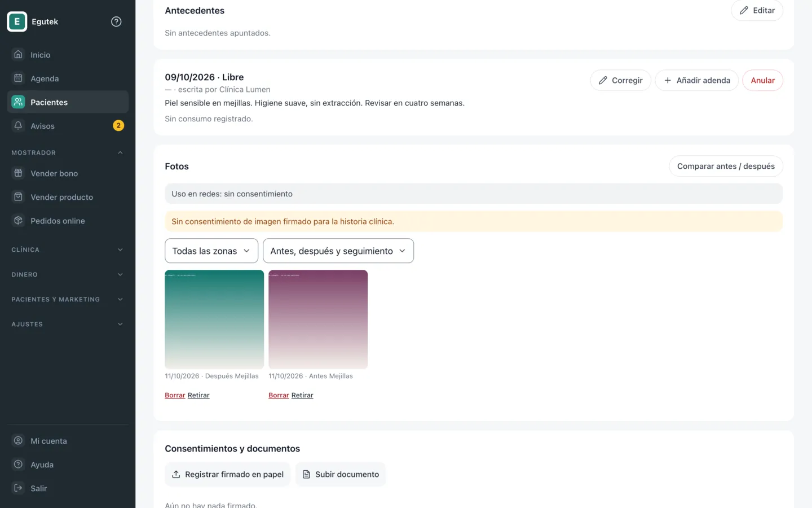Image resolution: width=812 pixels, height=508 pixels.
Task: Collapse the Mostrador section
Action: (68, 152)
